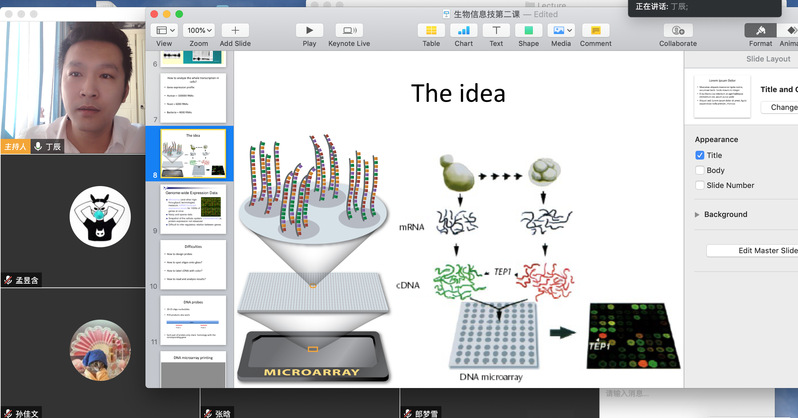Click the Play slideshow button
The image size is (798, 418).
(x=309, y=31)
